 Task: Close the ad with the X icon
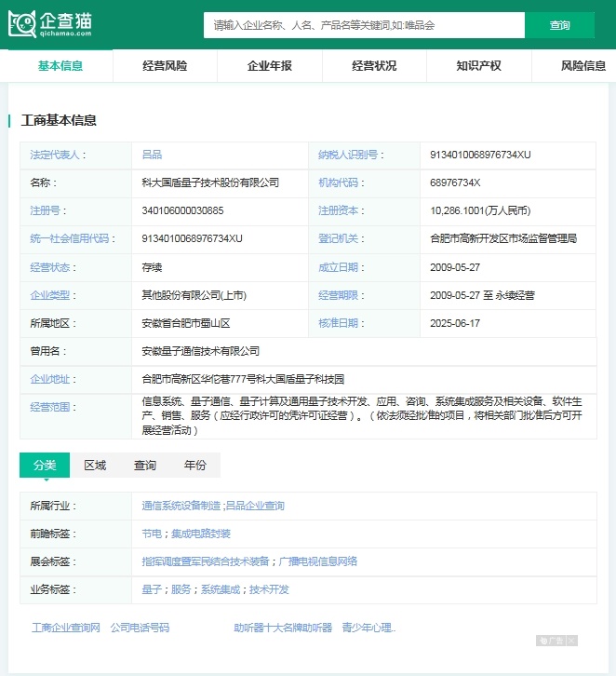tap(572, 641)
